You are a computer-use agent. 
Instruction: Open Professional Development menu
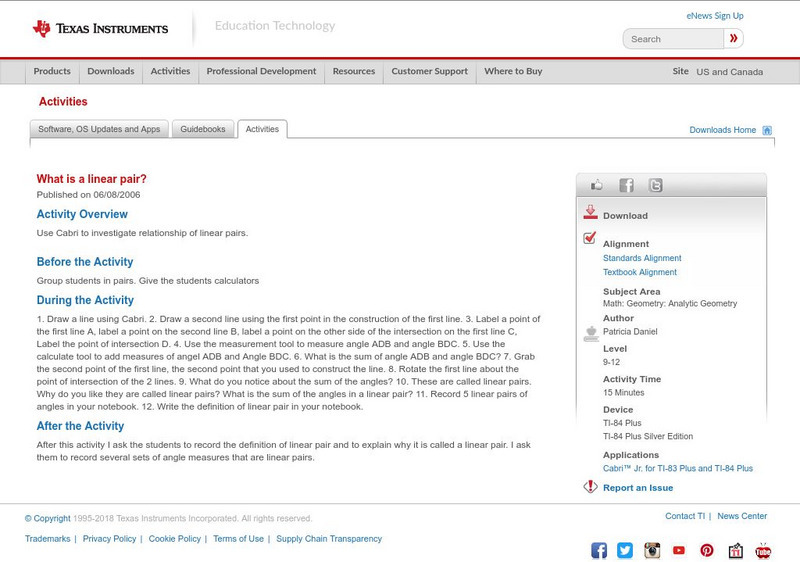pos(261,71)
